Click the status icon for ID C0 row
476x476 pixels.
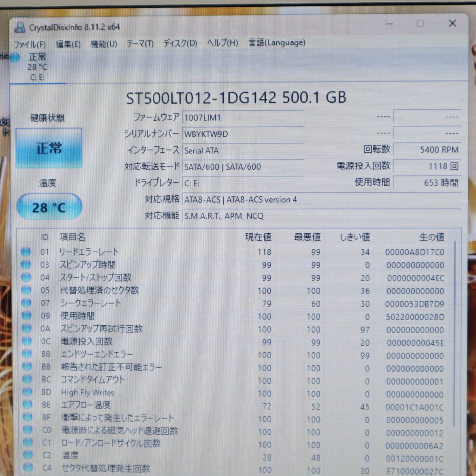tap(27, 430)
